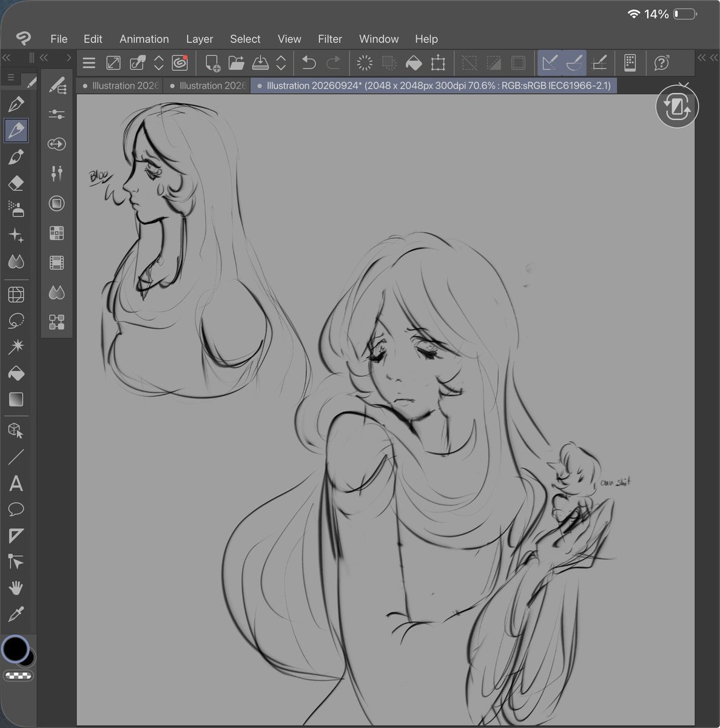Pick the Auto select magic wand tool
The width and height of the screenshot is (720, 728).
pyautogui.click(x=16, y=347)
